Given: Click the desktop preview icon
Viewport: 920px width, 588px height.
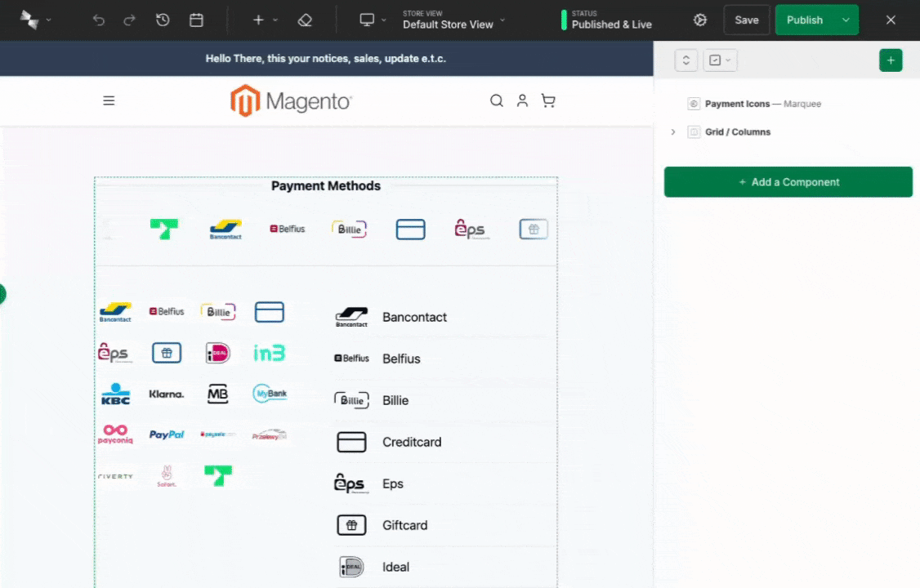Looking at the screenshot, I should (366, 20).
